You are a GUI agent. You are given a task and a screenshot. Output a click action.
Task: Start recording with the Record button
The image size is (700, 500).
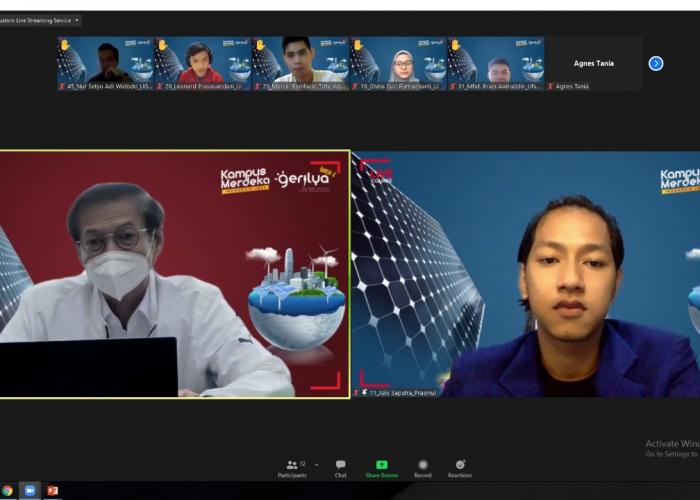tap(423, 467)
